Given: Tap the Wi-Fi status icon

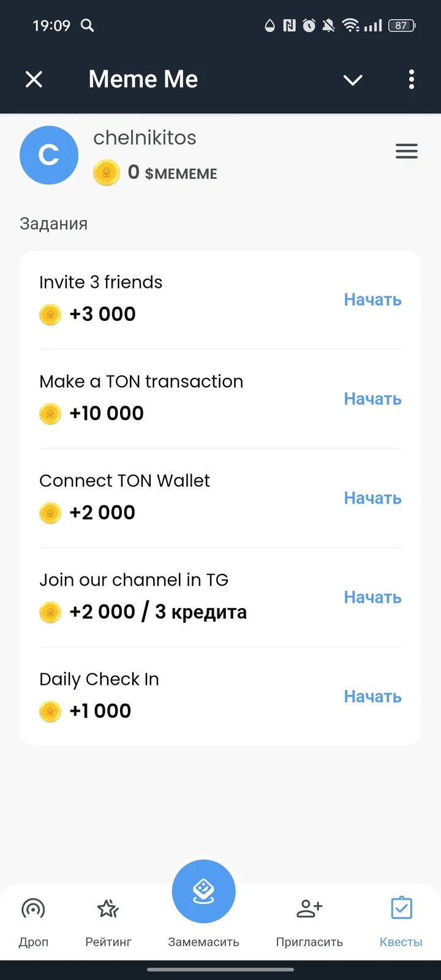Looking at the screenshot, I should [x=350, y=25].
